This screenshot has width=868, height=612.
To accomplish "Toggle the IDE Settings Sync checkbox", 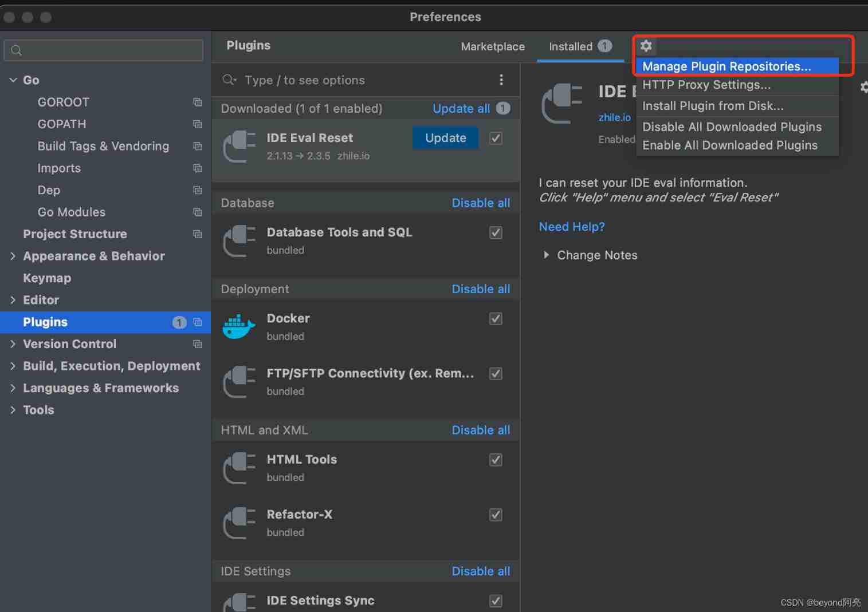I will [496, 601].
